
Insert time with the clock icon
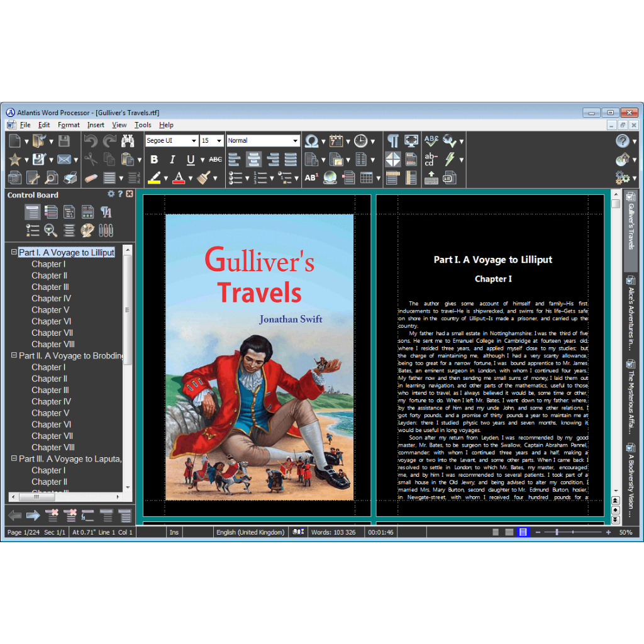(361, 141)
